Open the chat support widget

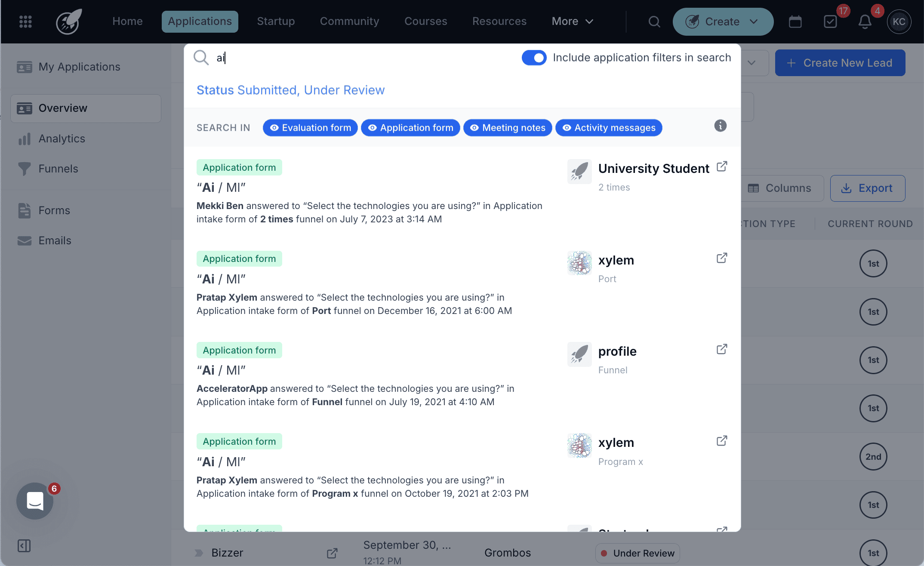point(35,501)
